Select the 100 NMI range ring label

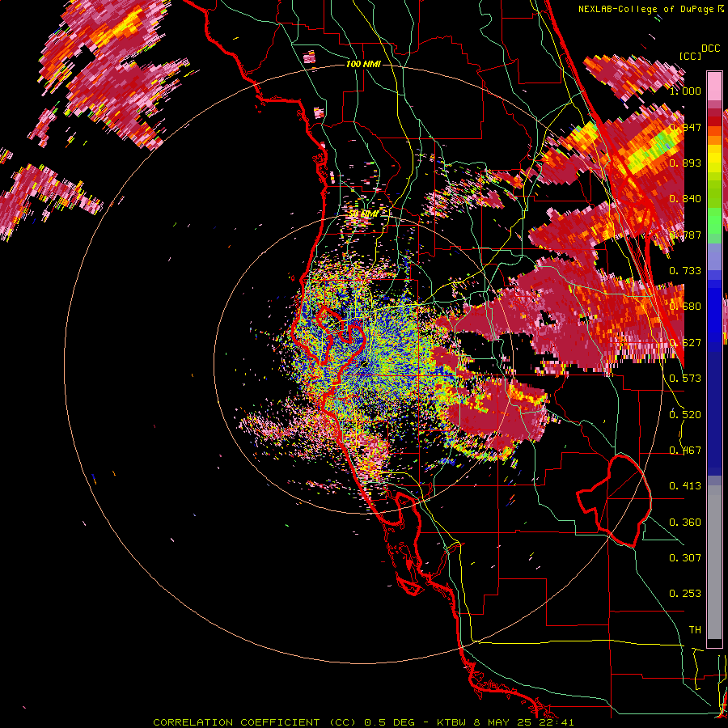click(x=363, y=64)
